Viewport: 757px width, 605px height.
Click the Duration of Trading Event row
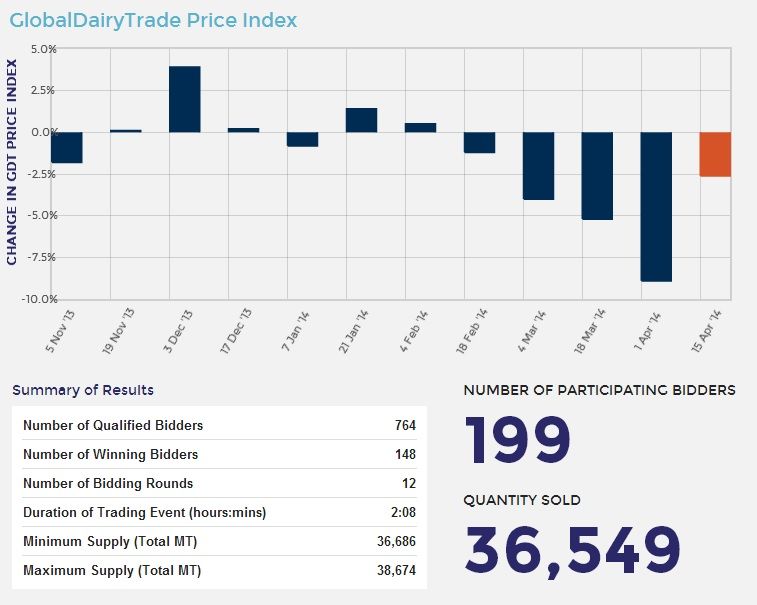[x=219, y=512]
